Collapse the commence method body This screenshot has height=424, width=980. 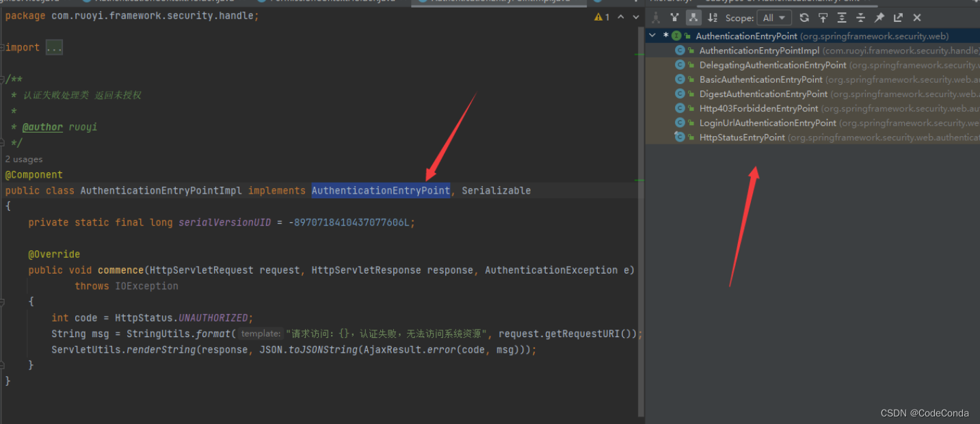point(2,302)
